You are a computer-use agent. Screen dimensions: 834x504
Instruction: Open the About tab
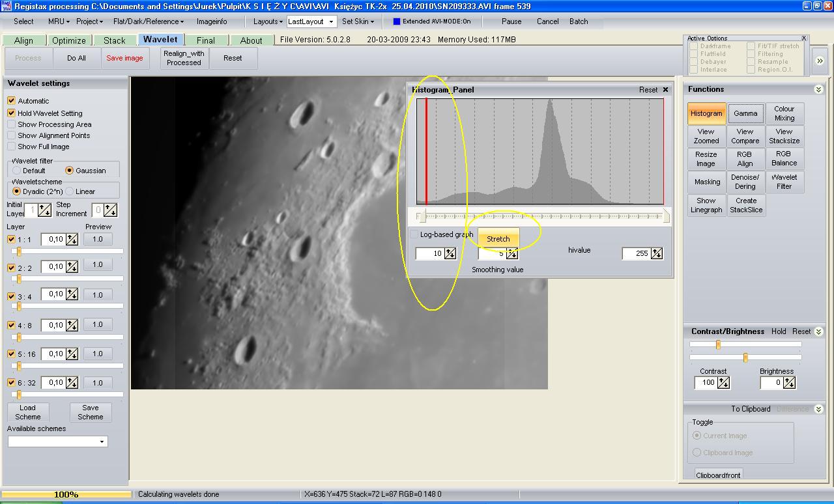point(252,40)
